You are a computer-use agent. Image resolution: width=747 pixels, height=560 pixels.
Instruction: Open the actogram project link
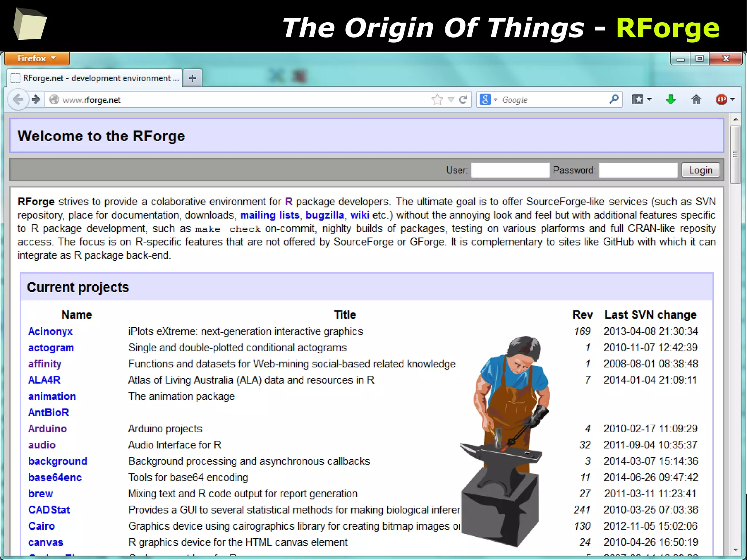tap(51, 348)
